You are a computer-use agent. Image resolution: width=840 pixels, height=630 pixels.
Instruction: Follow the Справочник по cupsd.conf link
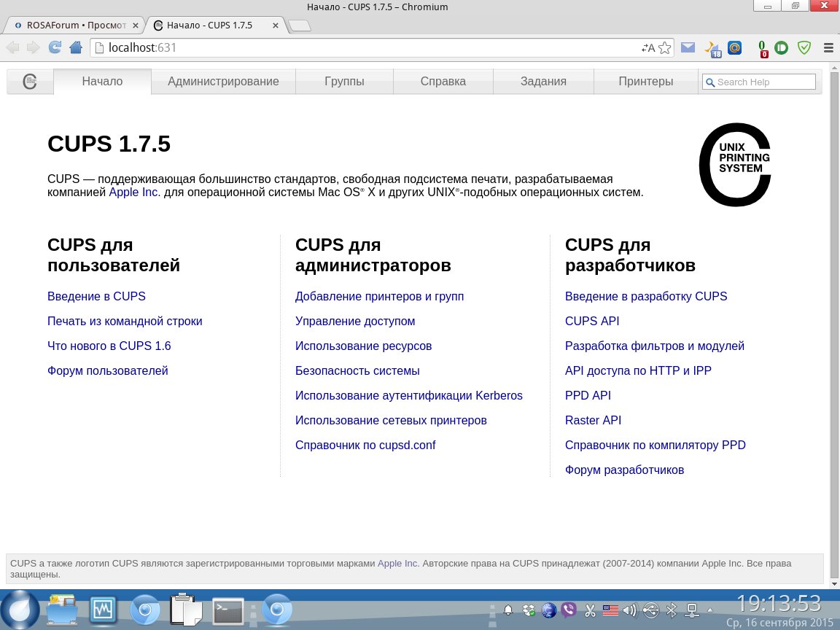365,446
